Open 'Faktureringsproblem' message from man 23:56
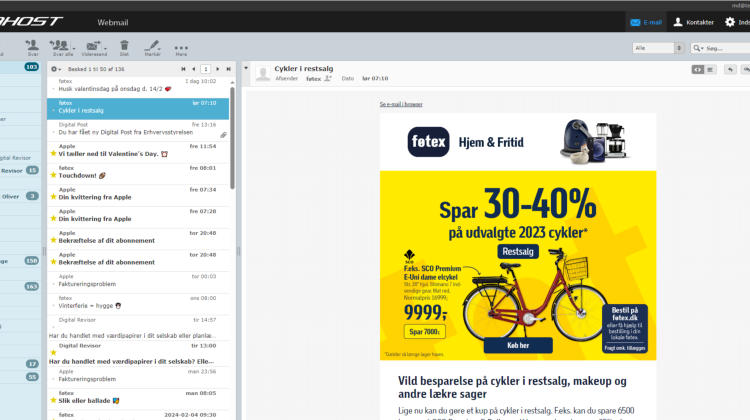Viewport: 750px width, 420px height. [x=138, y=376]
